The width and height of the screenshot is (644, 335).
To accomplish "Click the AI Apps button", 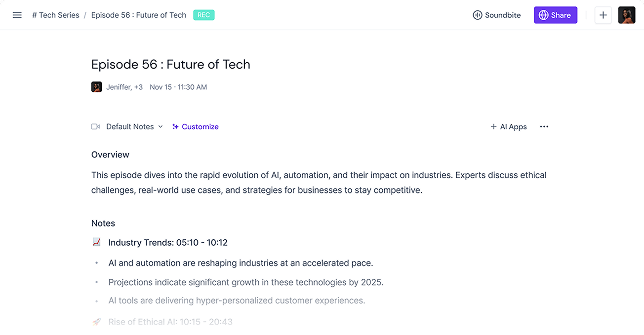I will coord(509,126).
